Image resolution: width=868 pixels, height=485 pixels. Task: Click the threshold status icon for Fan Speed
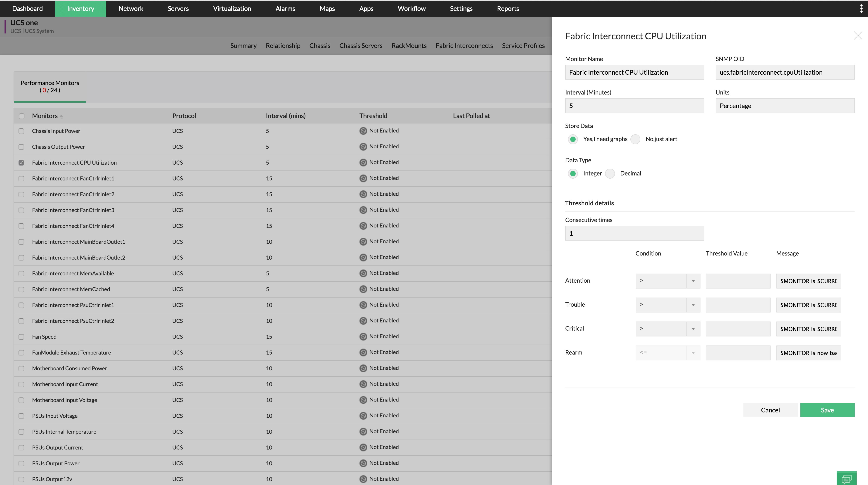363,336
